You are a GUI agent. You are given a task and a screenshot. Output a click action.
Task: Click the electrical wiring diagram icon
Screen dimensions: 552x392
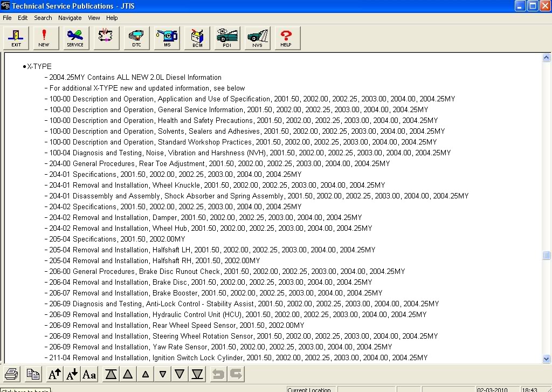[106, 38]
